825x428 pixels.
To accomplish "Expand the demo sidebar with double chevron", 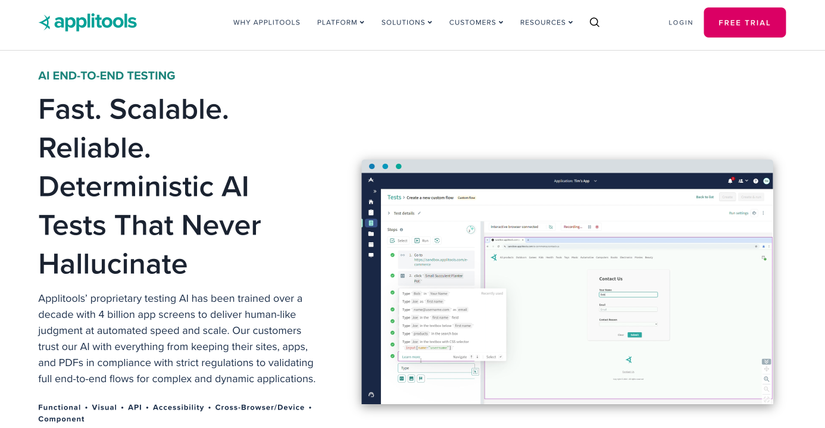I will (375, 191).
